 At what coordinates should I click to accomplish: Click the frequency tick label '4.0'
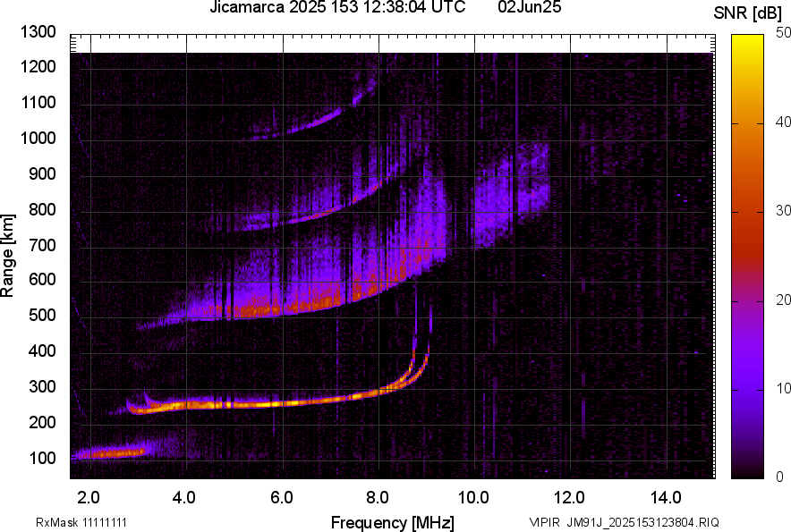(184, 498)
